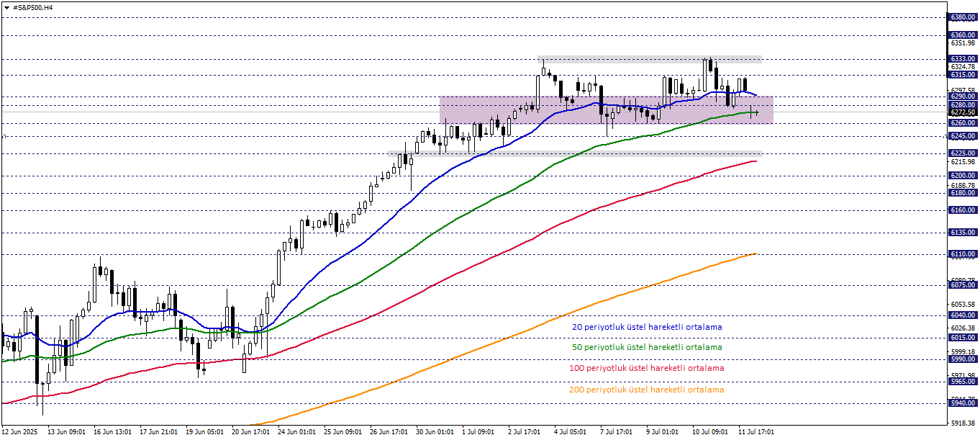Select the 5965.00 price level label
This screenshot has width=980, height=440.
(x=963, y=381)
